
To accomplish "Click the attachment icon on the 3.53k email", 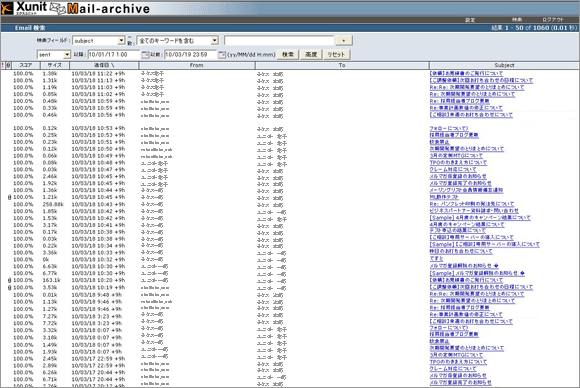I will 9,287.
